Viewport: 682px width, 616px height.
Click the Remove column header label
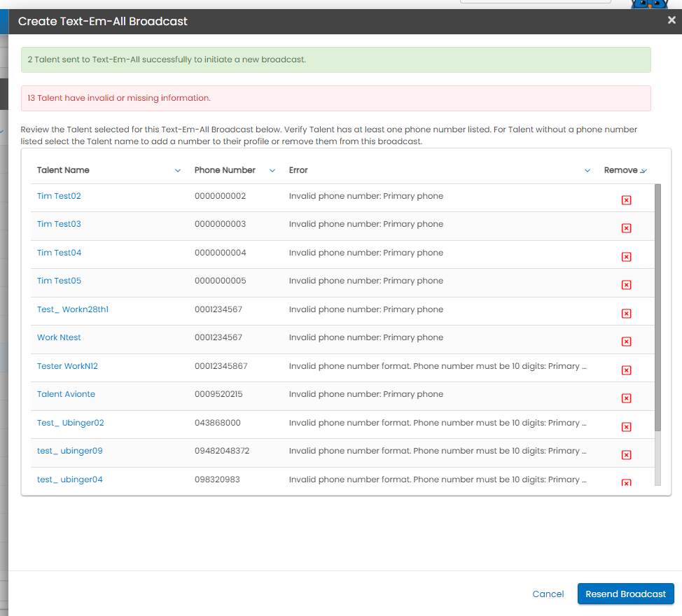coord(620,170)
